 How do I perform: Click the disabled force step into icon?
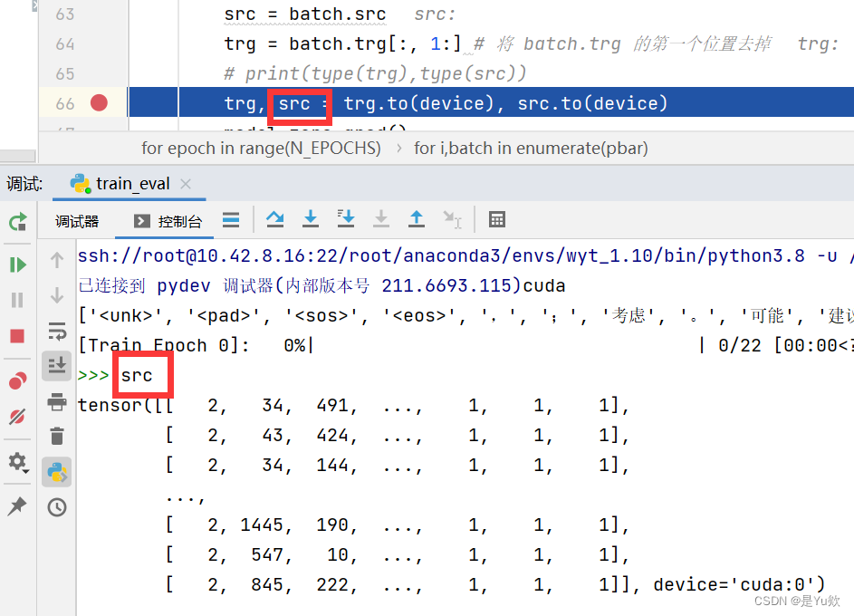381,219
